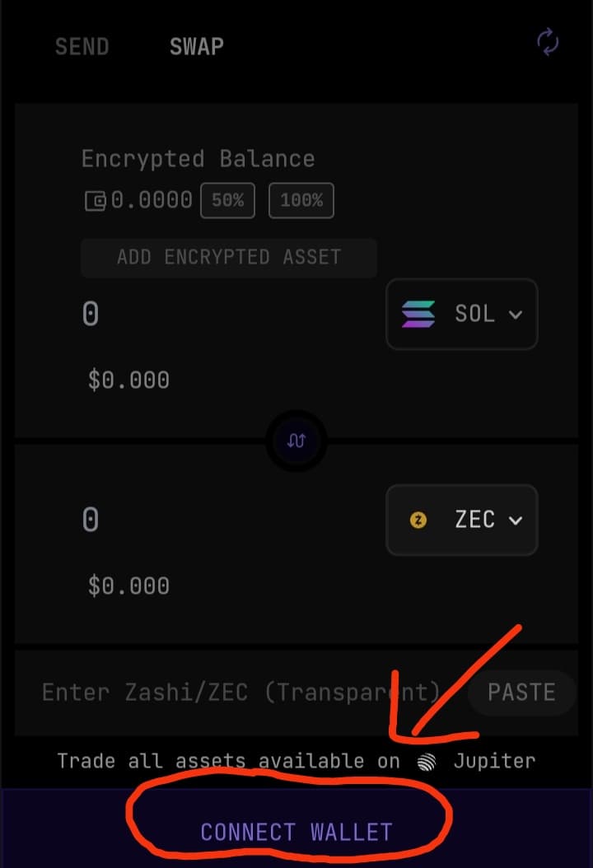The height and width of the screenshot is (868, 593).
Task: Tap the PASTE button
Action: tap(521, 692)
